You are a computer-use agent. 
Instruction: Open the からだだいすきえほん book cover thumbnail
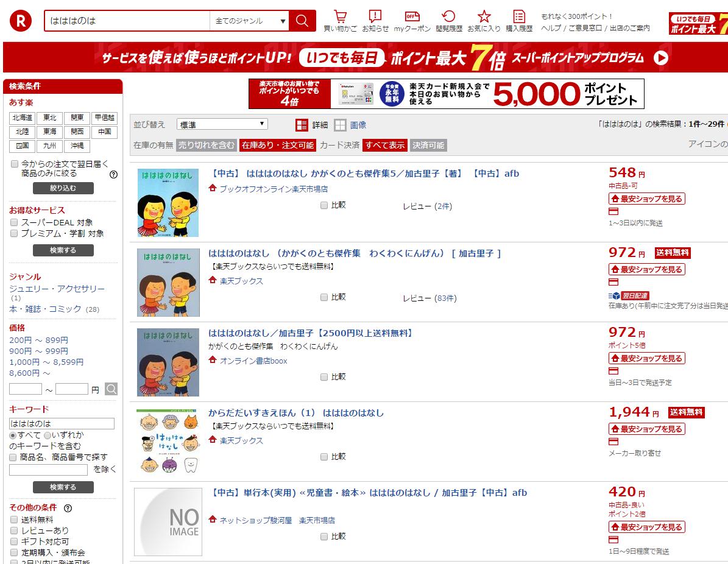click(168, 441)
